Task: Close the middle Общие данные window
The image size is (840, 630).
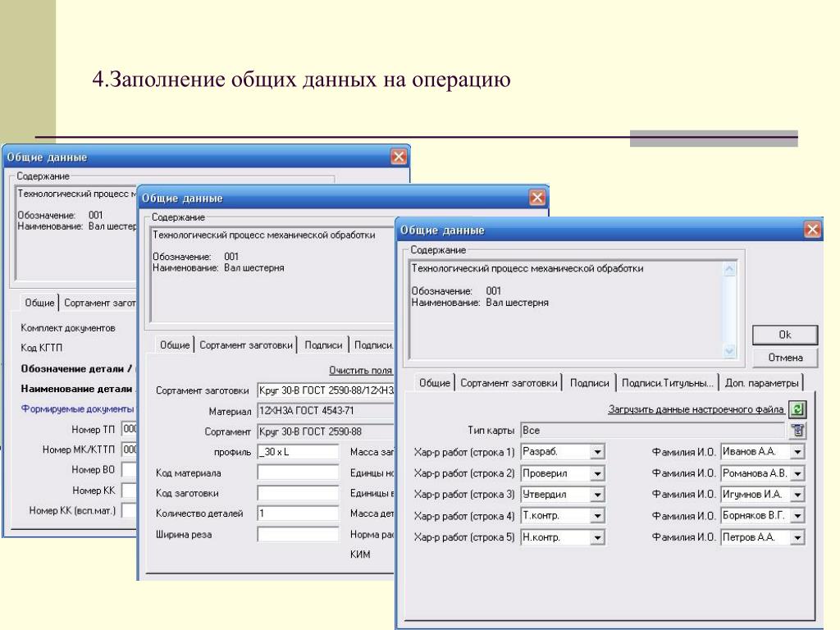Action: click(x=537, y=198)
